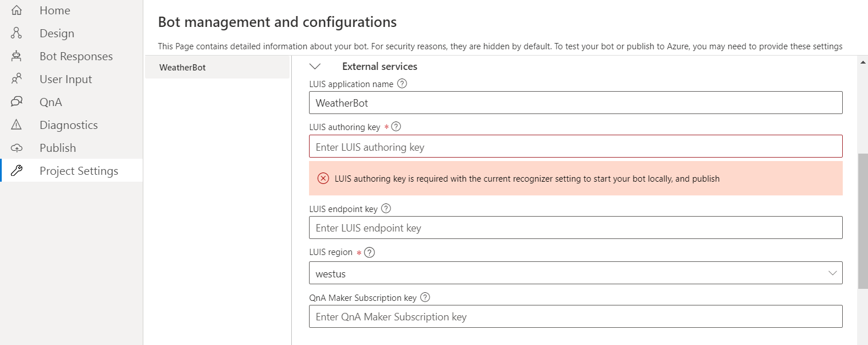Screen dimensions: 868x345
Task: Select the User Input icon
Action: (17, 79)
